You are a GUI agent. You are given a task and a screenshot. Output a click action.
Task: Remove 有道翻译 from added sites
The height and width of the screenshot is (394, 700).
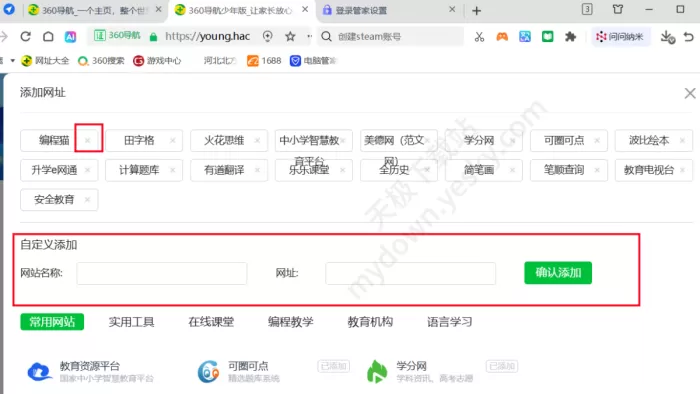point(258,170)
